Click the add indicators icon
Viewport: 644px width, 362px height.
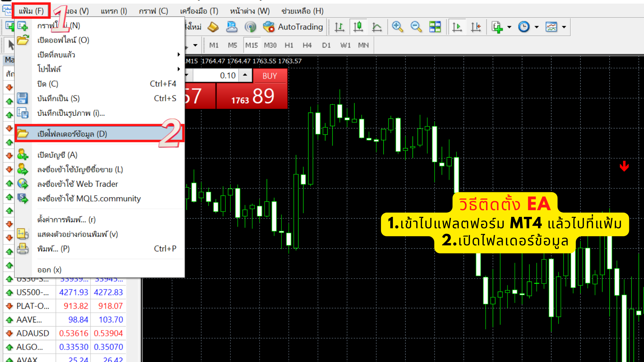[497, 27]
